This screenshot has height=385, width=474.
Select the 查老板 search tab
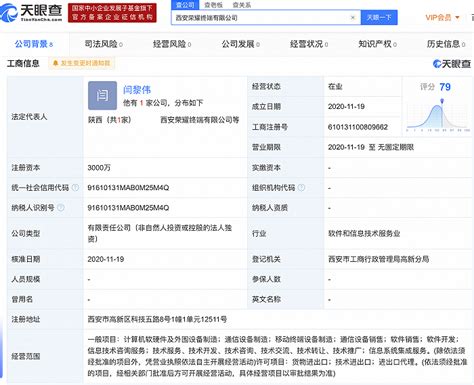214,5
